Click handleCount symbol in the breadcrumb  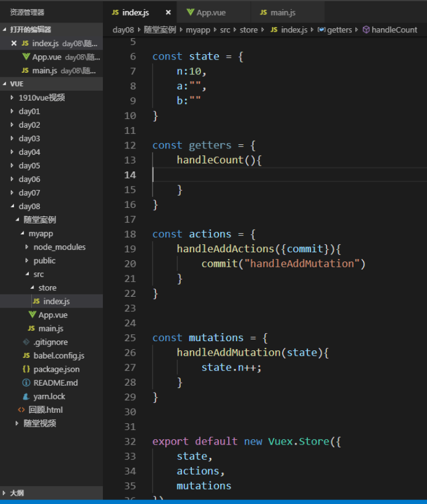pos(389,30)
